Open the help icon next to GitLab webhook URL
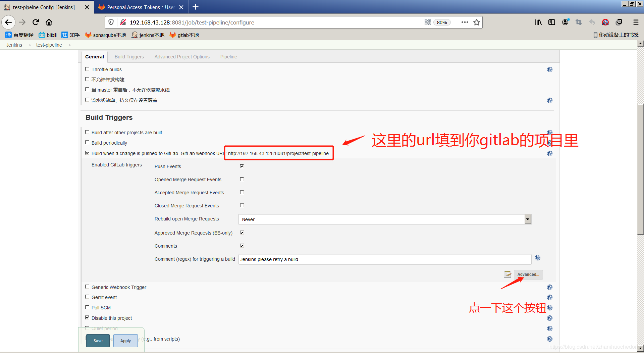 (550, 153)
